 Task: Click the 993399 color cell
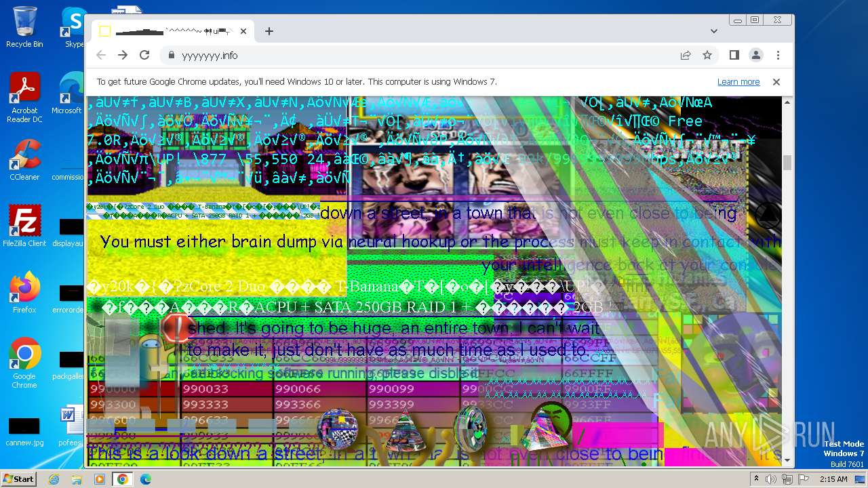click(414, 405)
